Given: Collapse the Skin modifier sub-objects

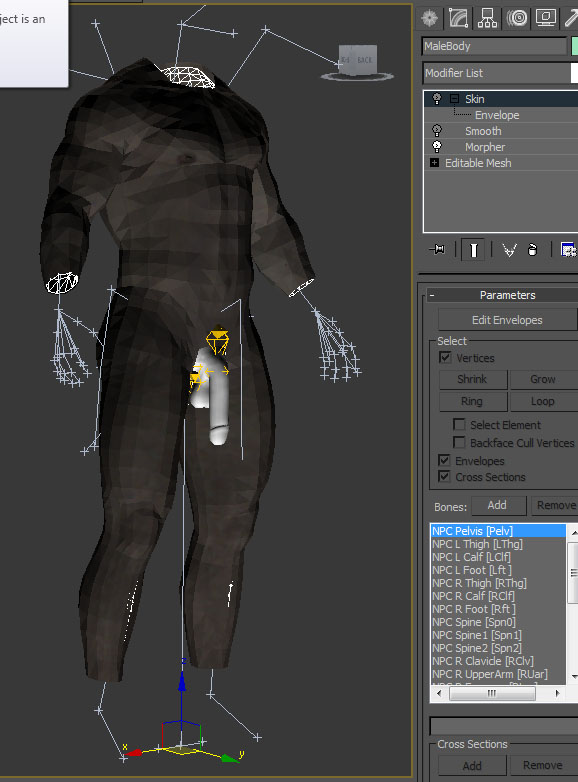Looking at the screenshot, I should click(454, 99).
